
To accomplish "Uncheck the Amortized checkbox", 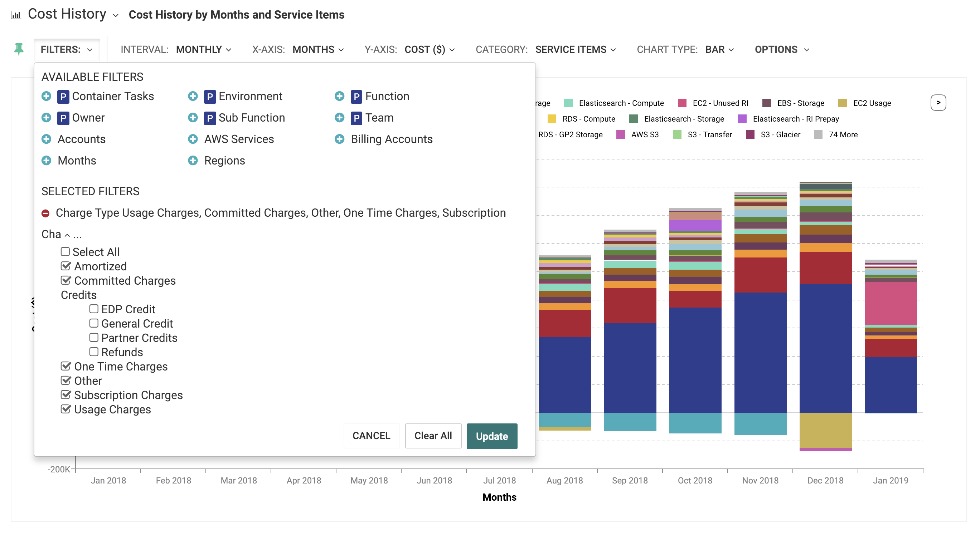I will click(x=66, y=266).
